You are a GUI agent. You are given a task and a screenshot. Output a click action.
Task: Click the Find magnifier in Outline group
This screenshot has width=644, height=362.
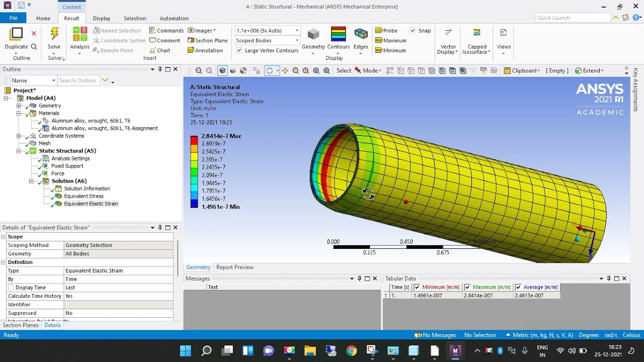(x=34, y=47)
